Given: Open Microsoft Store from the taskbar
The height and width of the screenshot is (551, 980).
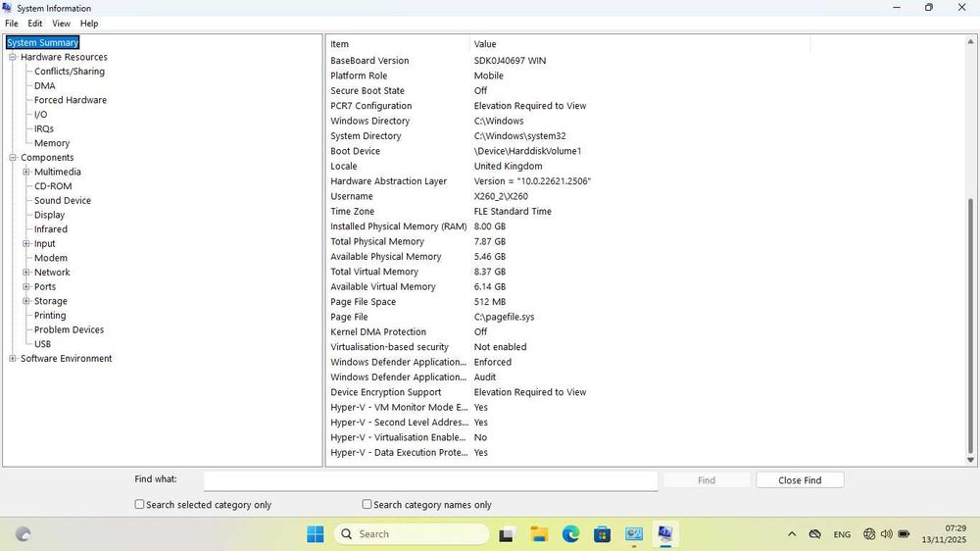Looking at the screenshot, I should pyautogui.click(x=603, y=534).
